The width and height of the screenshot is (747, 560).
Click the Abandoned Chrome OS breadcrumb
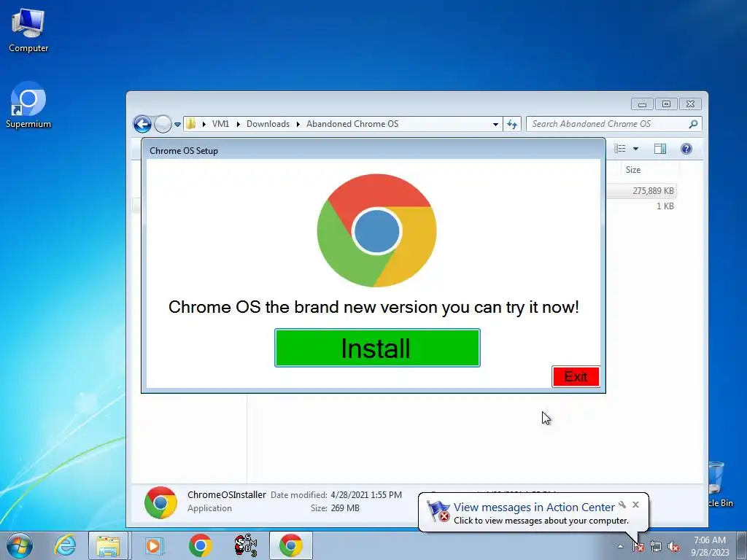[352, 124]
